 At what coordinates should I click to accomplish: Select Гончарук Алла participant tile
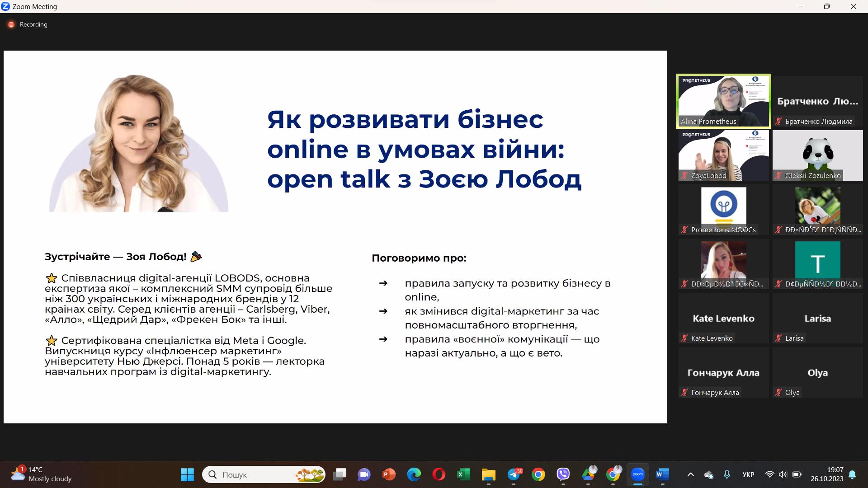[x=723, y=372]
